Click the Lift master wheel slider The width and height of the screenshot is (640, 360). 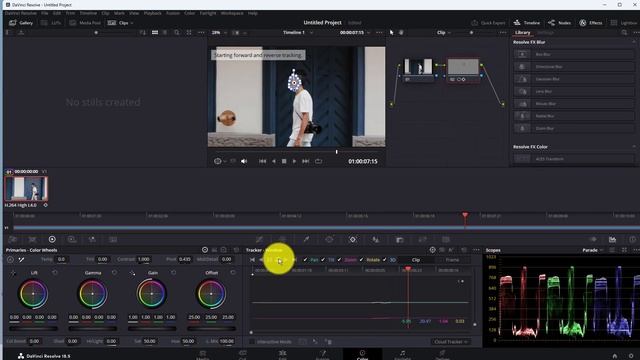pos(33,328)
